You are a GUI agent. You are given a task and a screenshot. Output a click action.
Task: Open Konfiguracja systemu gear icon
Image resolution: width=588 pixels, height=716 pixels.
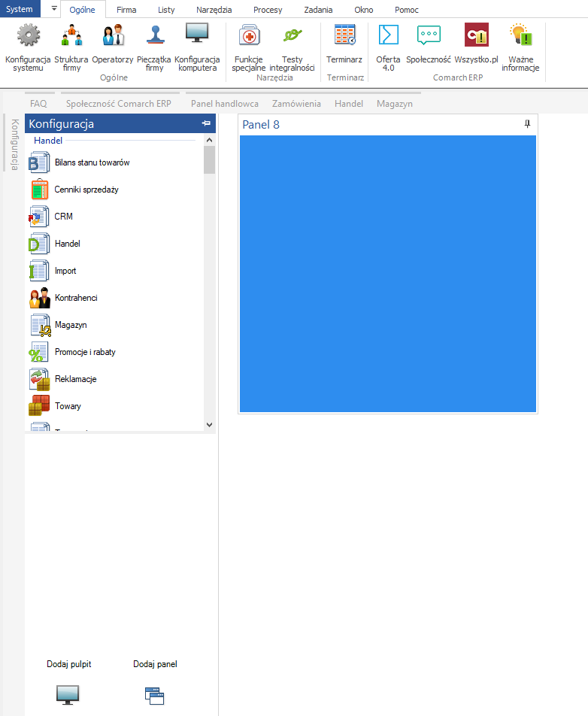29,35
